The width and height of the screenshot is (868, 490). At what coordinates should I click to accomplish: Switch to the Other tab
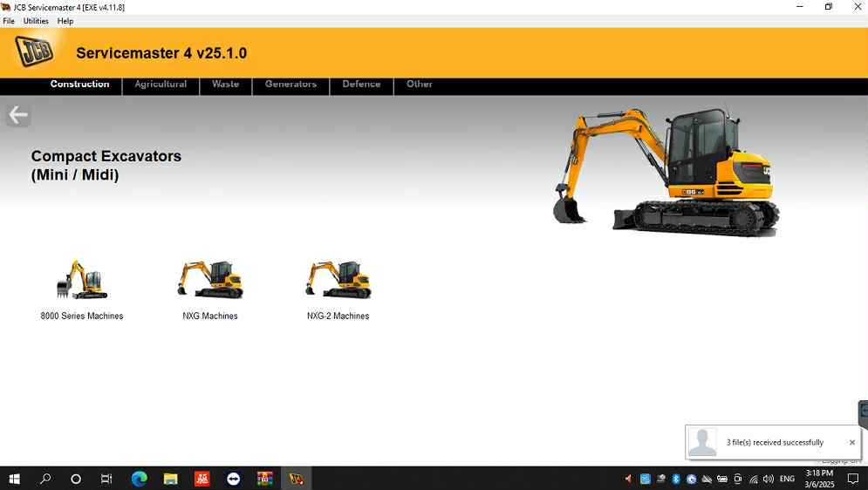point(419,84)
